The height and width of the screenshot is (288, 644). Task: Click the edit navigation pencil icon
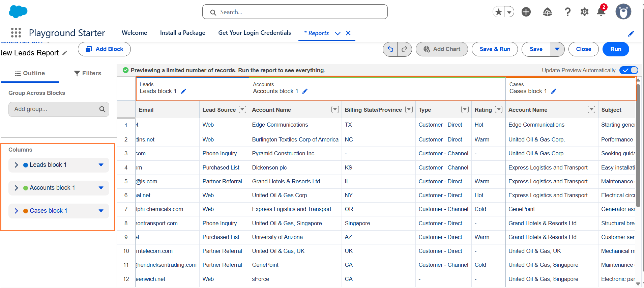click(631, 33)
